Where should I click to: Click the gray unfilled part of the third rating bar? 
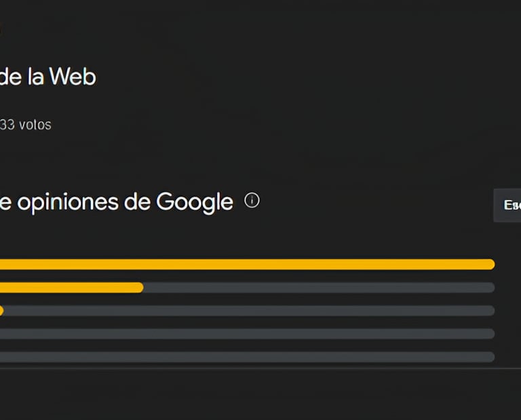click(249, 311)
